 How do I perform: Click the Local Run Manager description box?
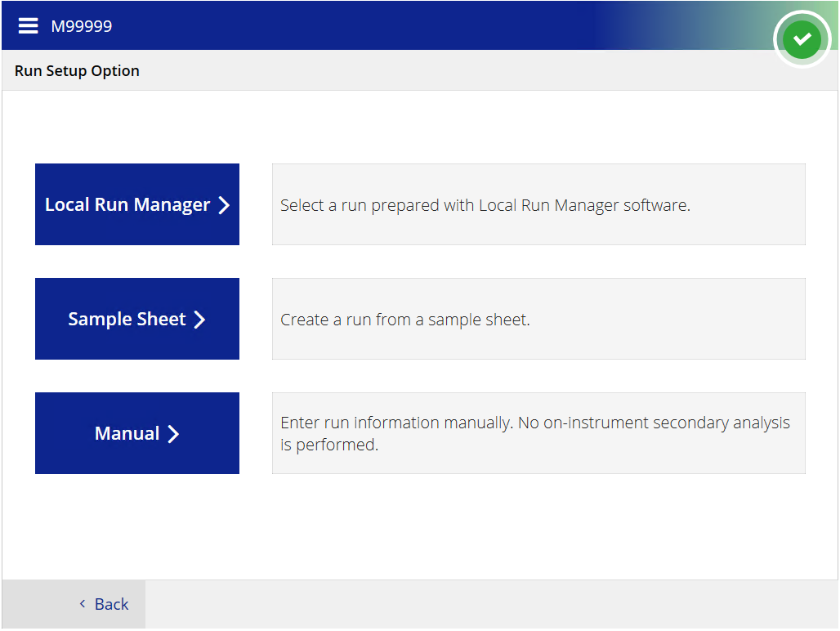538,204
